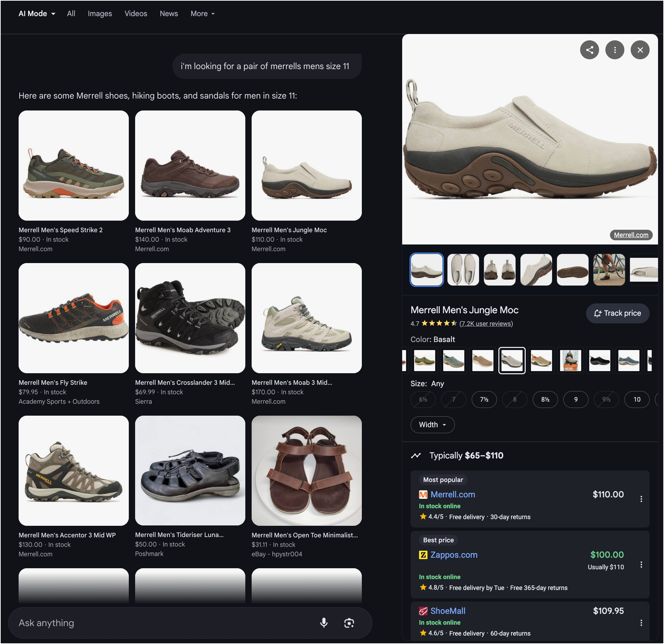Click the microphone voice search icon
The height and width of the screenshot is (644, 664).
(324, 623)
